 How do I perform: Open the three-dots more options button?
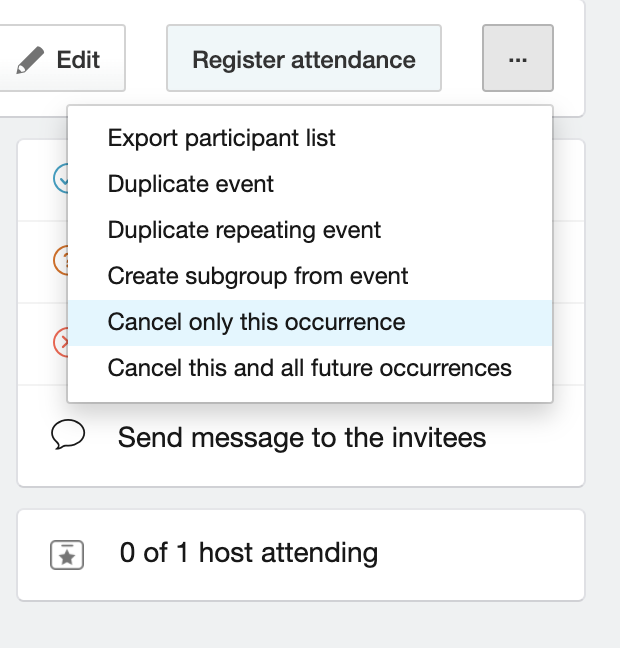517,58
